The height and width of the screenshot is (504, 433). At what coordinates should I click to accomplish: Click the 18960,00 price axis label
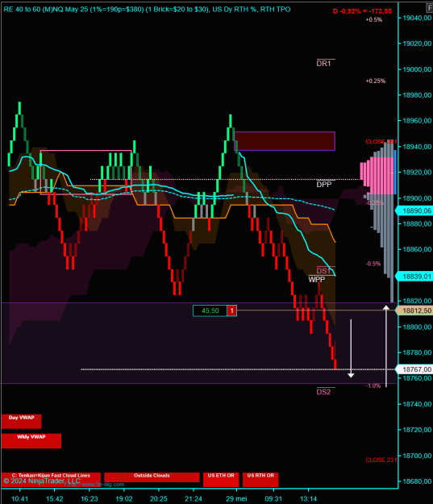coord(417,120)
